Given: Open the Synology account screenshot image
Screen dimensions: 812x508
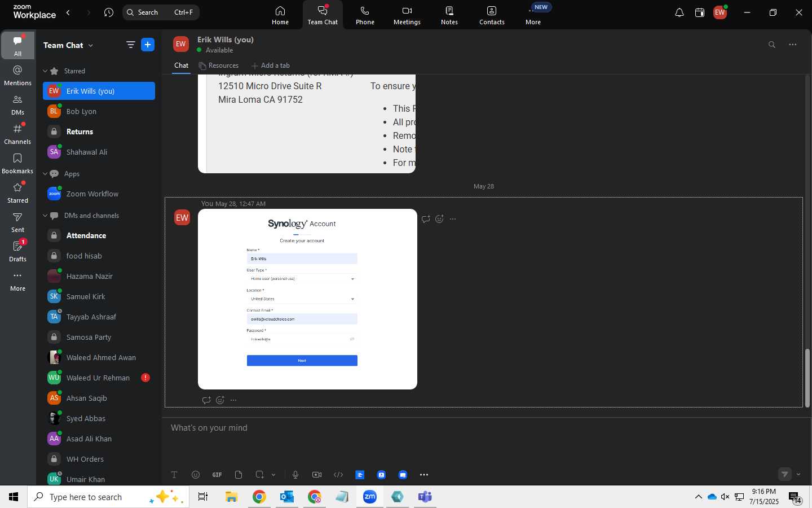Looking at the screenshot, I should point(307,299).
